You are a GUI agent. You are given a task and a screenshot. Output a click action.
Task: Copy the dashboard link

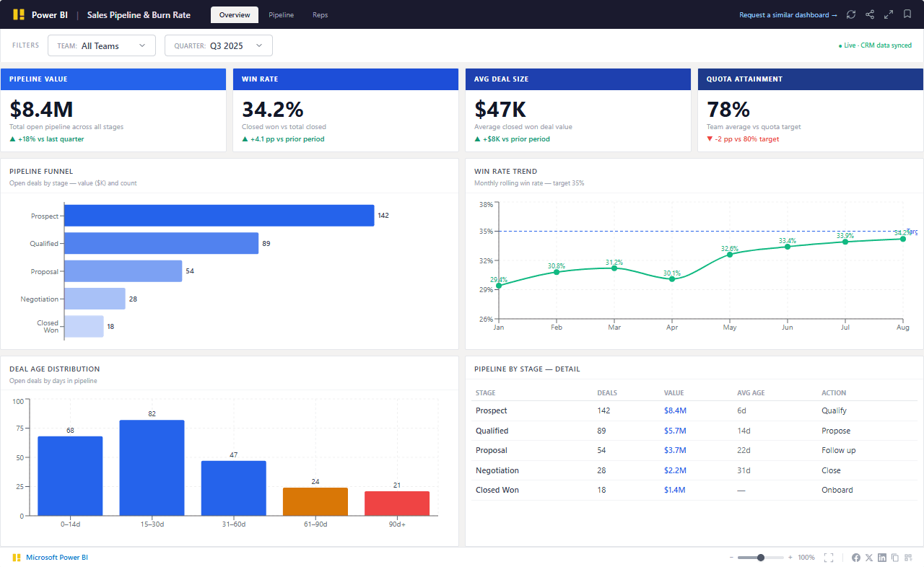tap(895, 558)
